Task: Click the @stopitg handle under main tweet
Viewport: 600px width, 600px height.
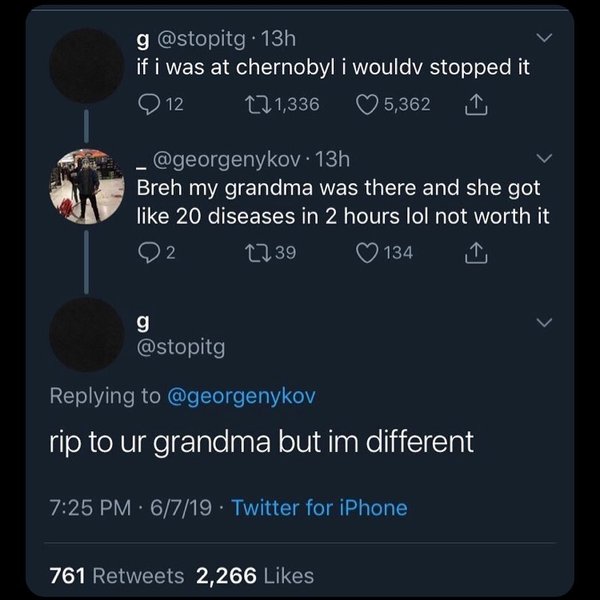Action: point(180,348)
